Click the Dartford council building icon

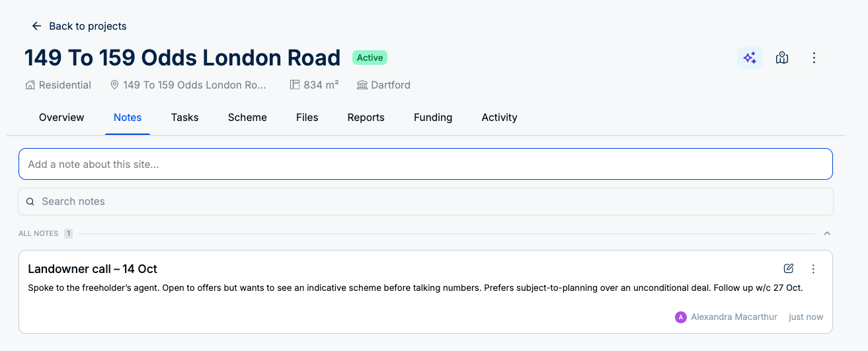pos(362,85)
